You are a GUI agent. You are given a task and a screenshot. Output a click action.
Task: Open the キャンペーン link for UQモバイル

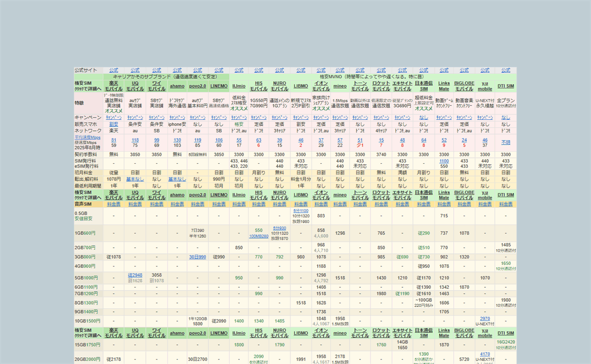pyautogui.click(x=135, y=117)
